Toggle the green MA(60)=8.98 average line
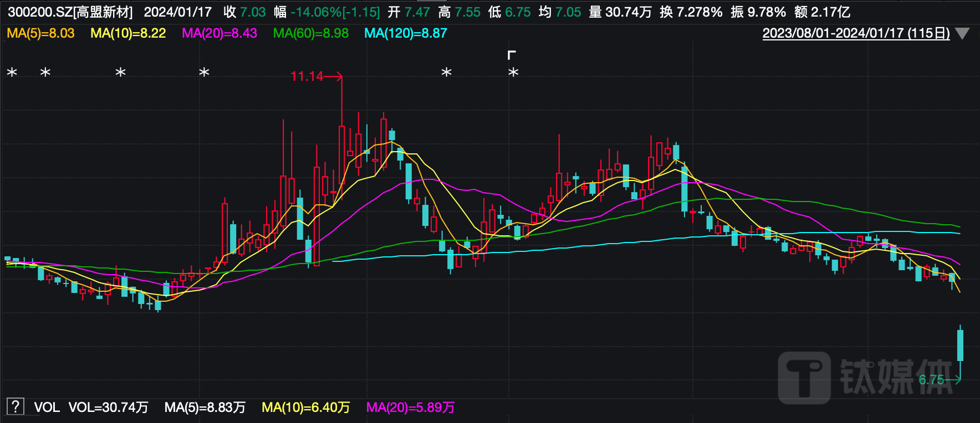 point(310,33)
